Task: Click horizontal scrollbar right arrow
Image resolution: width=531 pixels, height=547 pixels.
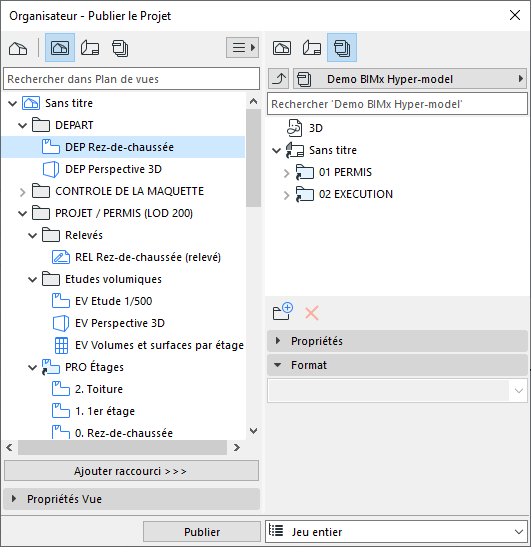Action: click(237, 448)
